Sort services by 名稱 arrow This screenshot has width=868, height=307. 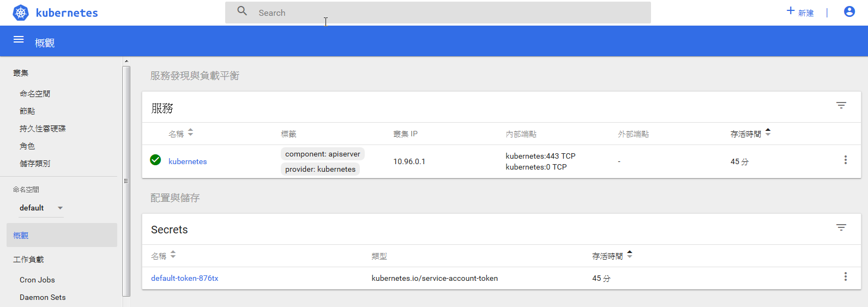coord(190,133)
